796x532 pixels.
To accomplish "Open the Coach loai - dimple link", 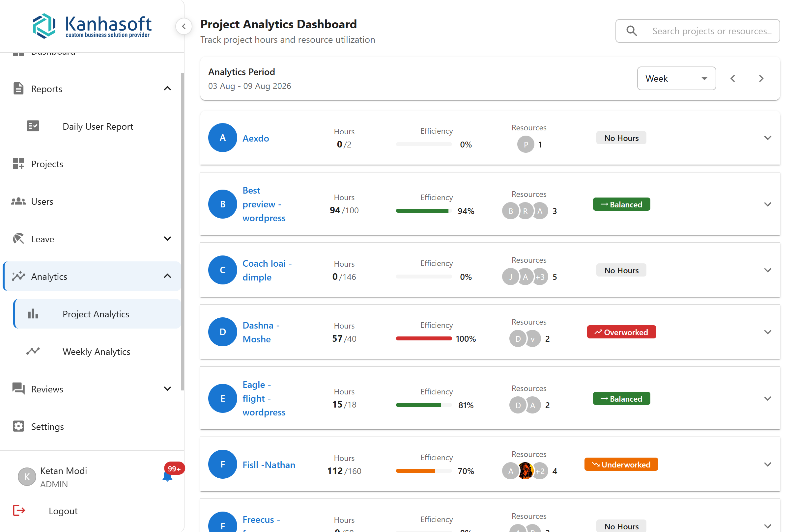I will [267, 270].
